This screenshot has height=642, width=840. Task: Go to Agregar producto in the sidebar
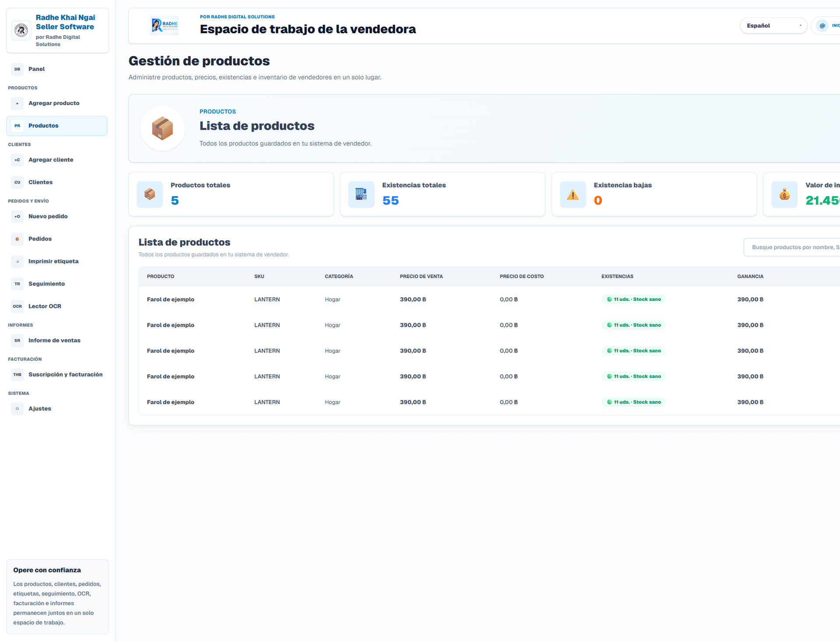click(57, 103)
